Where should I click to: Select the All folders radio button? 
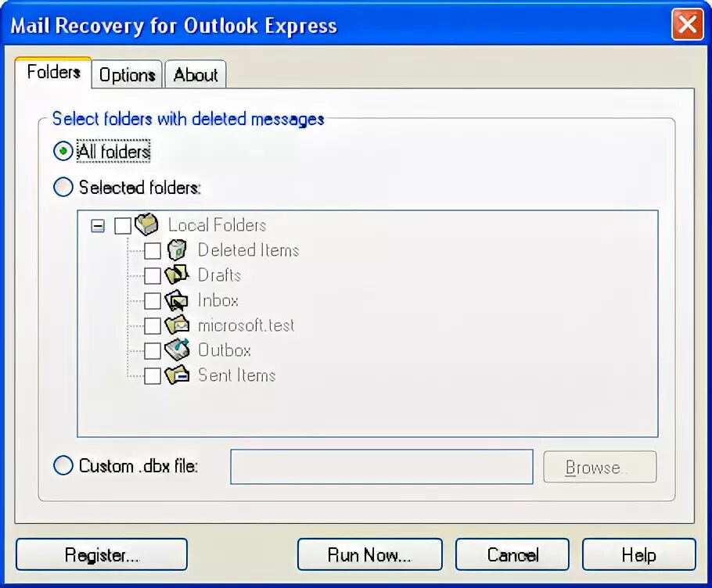(x=63, y=151)
